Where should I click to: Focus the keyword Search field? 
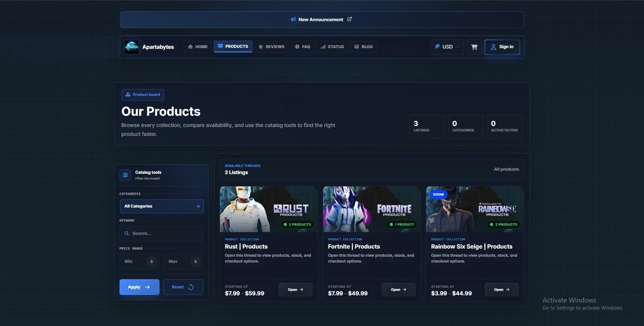tap(161, 233)
